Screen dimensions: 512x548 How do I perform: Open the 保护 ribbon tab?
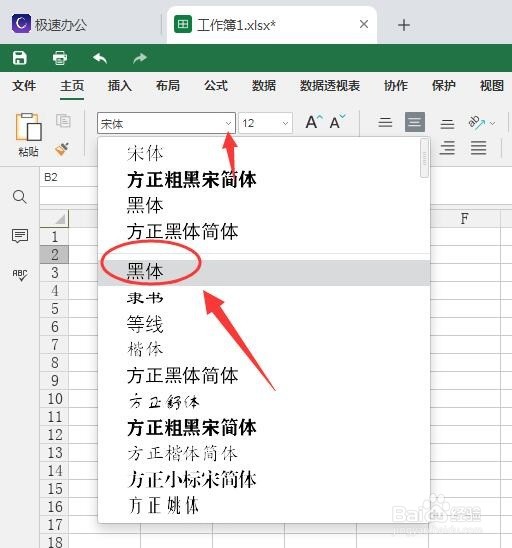click(x=444, y=86)
